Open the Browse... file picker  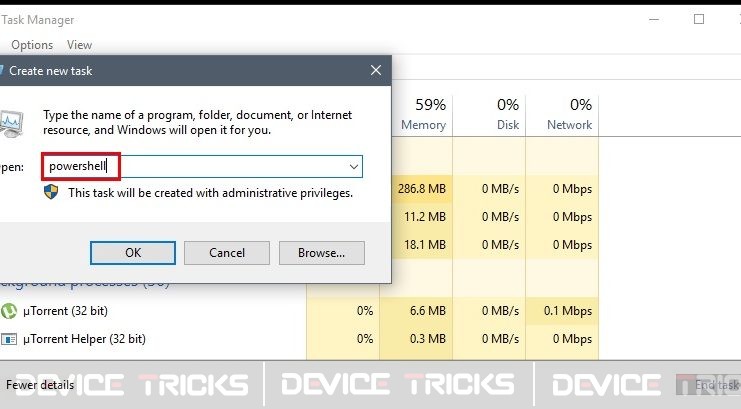click(x=321, y=253)
